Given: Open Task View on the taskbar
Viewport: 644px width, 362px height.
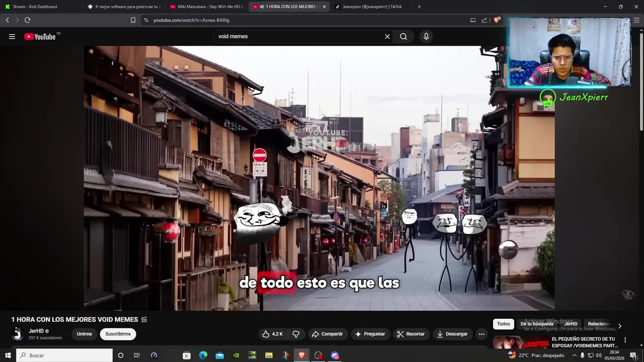Looking at the screenshot, I should point(136,355).
